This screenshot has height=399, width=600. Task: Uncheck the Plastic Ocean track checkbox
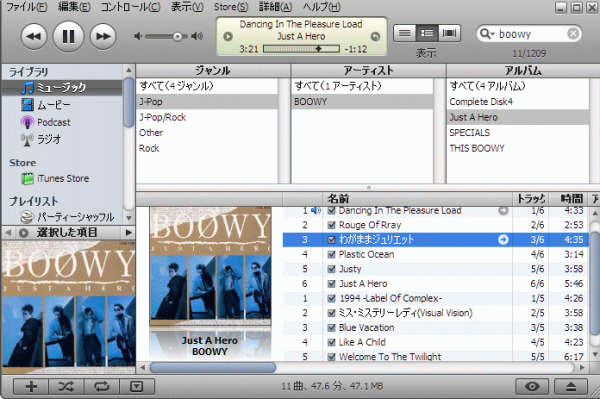pyautogui.click(x=332, y=254)
